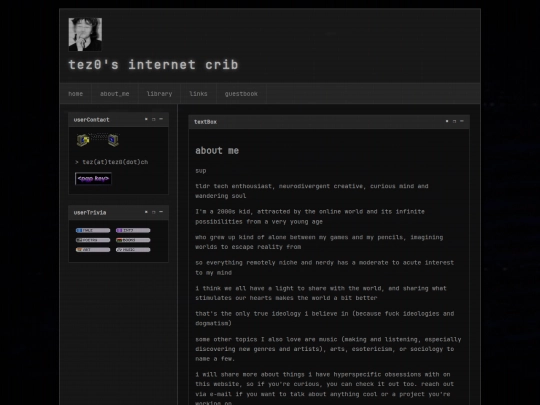The image size is (540, 405).
Task: Click the paragraph starting "tldr tech enthousiast"
Action: 312,191
